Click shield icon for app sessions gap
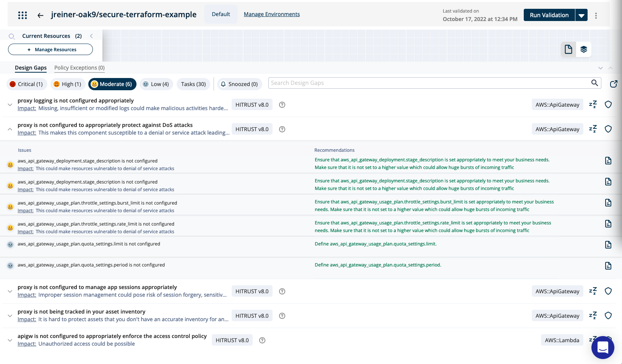Image resolution: width=622 pixels, height=364 pixels. coord(608,291)
